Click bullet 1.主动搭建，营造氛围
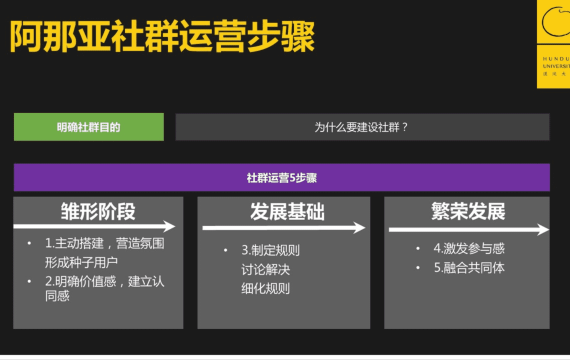 pyautogui.click(x=105, y=243)
